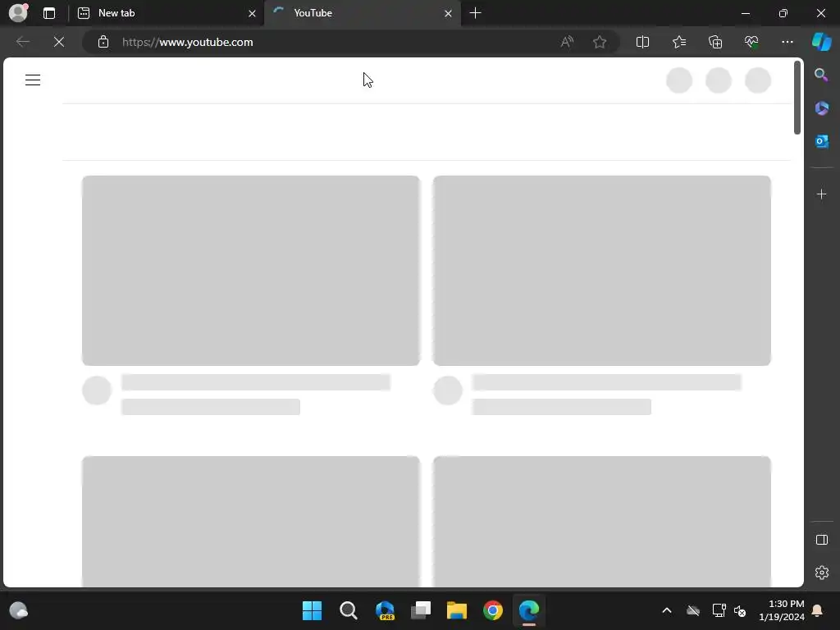This screenshot has width=840, height=630.
Task: Open Read aloud in address bar
Action: click(567, 42)
